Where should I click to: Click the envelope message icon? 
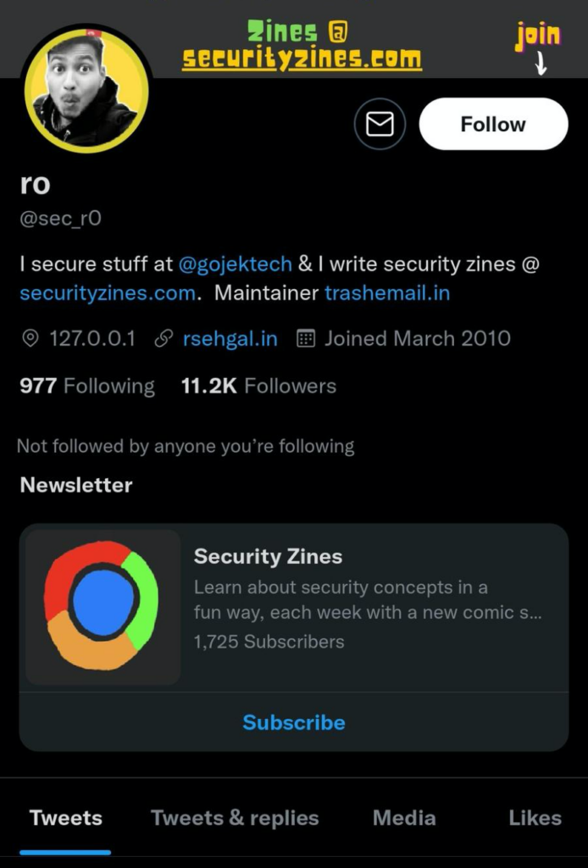[x=380, y=125]
